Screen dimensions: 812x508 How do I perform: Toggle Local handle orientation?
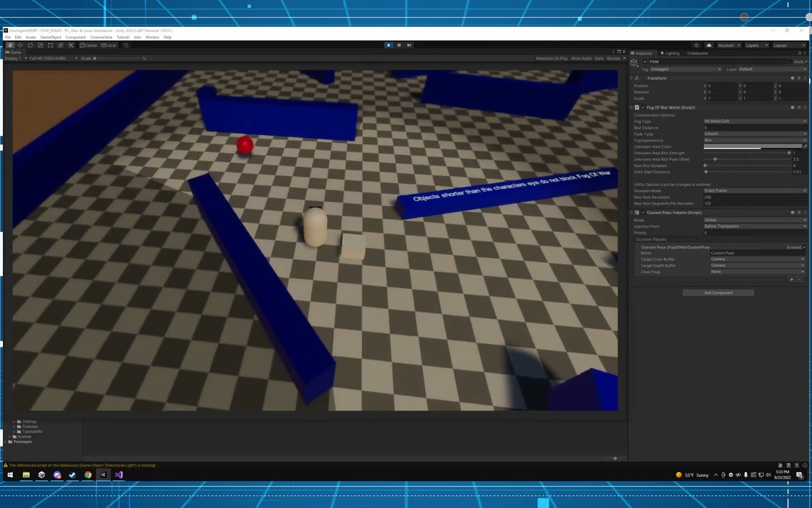[109, 45]
